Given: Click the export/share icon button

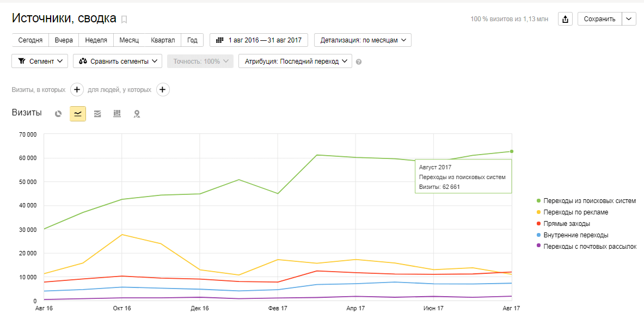Looking at the screenshot, I should point(565,19).
